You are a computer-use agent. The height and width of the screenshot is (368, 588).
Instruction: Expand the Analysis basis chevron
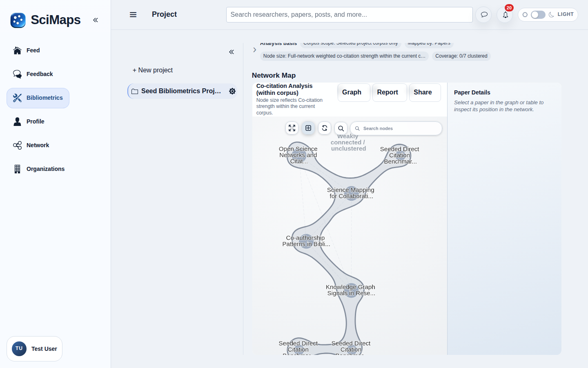[254, 50]
